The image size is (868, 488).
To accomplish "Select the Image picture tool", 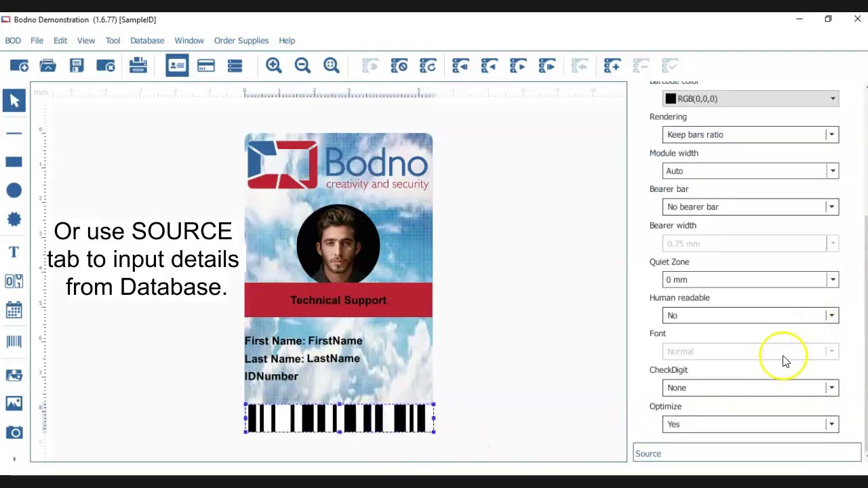I will click(x=14, y=403).
